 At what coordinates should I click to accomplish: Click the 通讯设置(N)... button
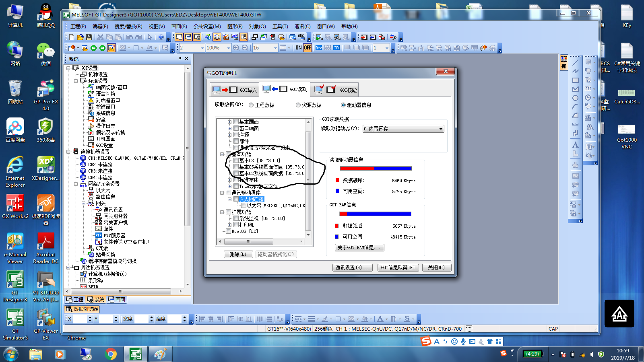353,267
